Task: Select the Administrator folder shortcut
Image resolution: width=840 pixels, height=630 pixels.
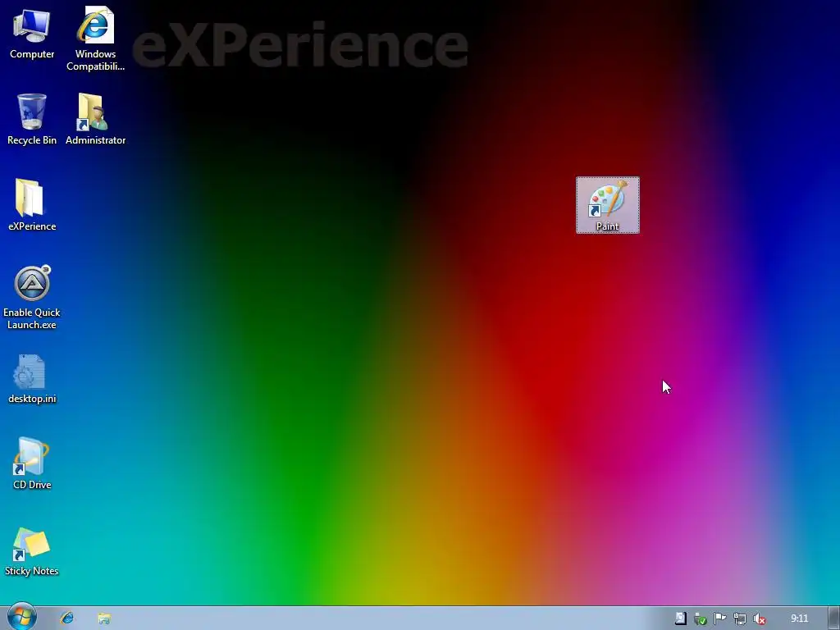Action: pos(95,119)
